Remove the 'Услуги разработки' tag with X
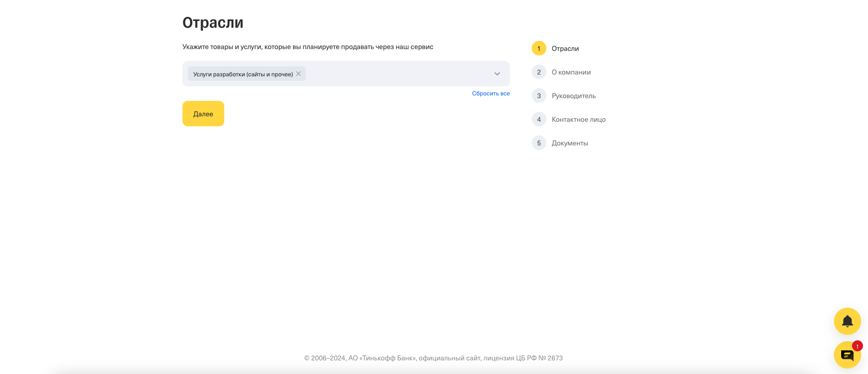 point(298,74)
